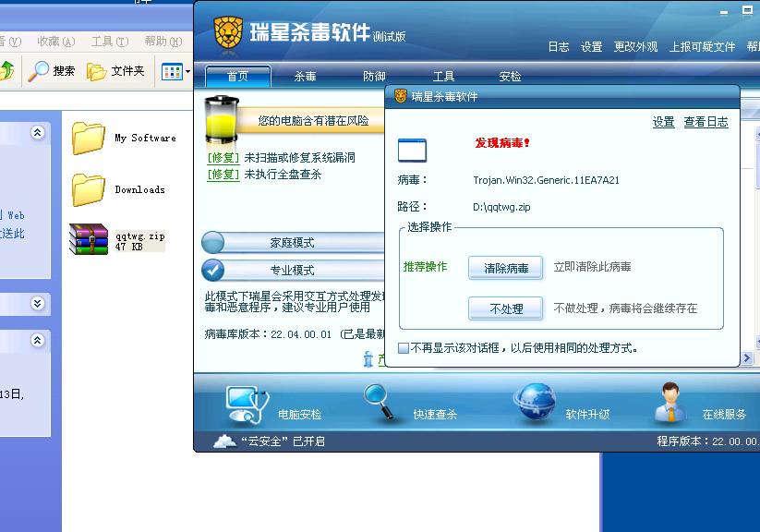
Task: Start 快速查杀 quick scan magnifier icon
Action: point(379,401)
